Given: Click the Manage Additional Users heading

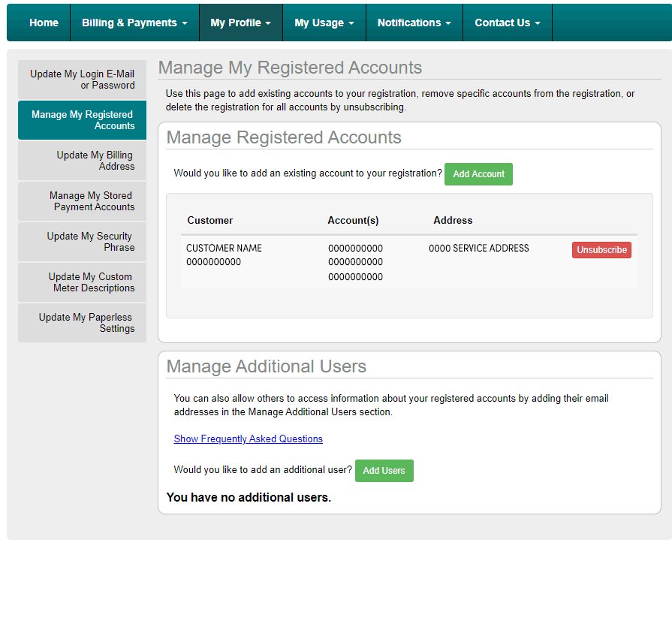Looking at the screenshot, I should pyautogui.click(x=266, y=366).
